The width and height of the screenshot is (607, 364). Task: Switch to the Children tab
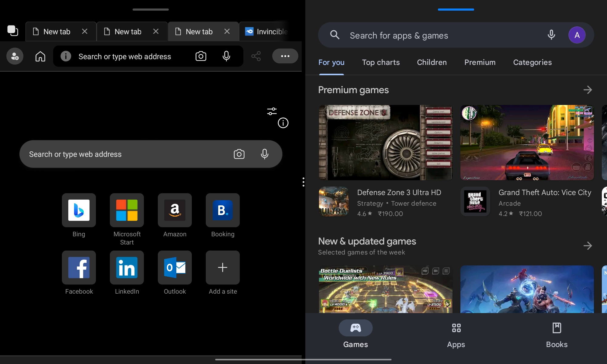tap(432, 62)
